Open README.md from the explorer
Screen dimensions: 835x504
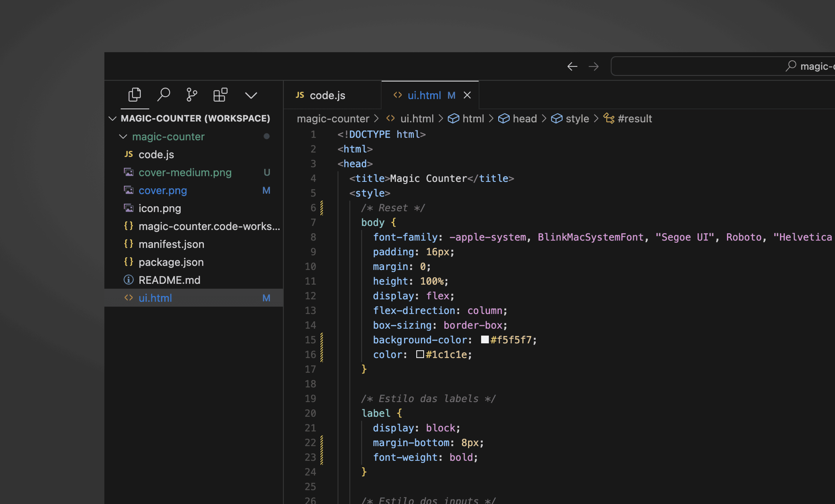click(169, 280)
